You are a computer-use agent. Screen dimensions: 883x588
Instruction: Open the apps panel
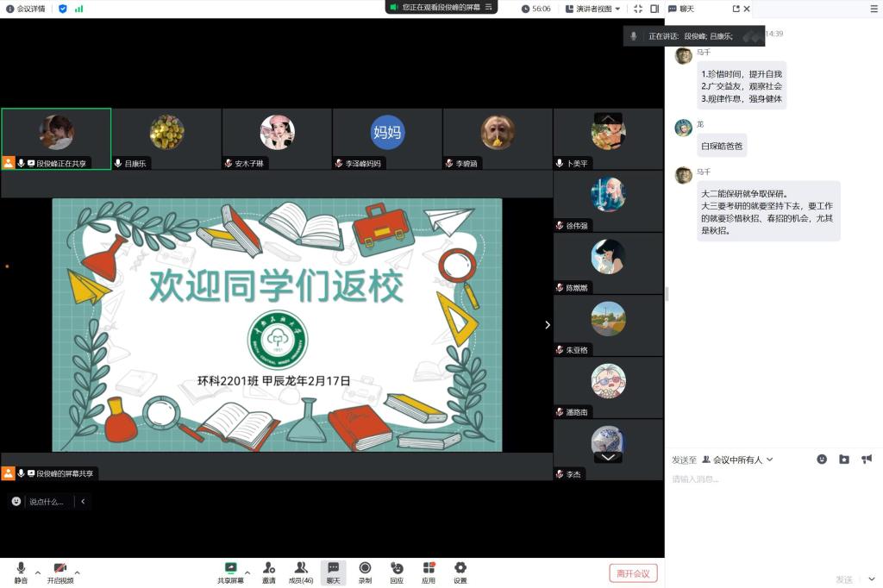(429, 571)
